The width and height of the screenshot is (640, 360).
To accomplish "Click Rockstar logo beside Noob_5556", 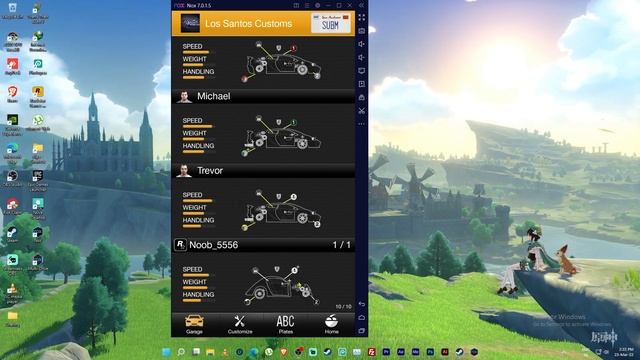I will pyautogui.click(x=180, y=244).
